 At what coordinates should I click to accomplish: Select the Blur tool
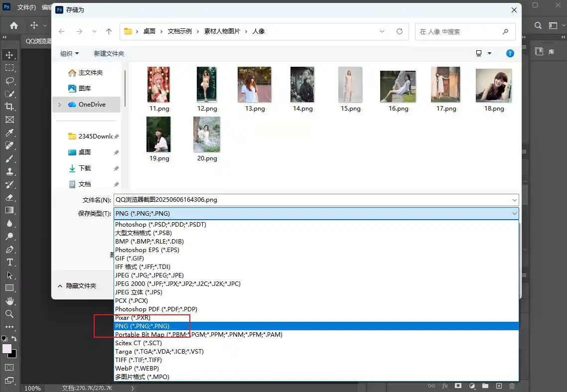pyautogui.click(x=10, y=223)
